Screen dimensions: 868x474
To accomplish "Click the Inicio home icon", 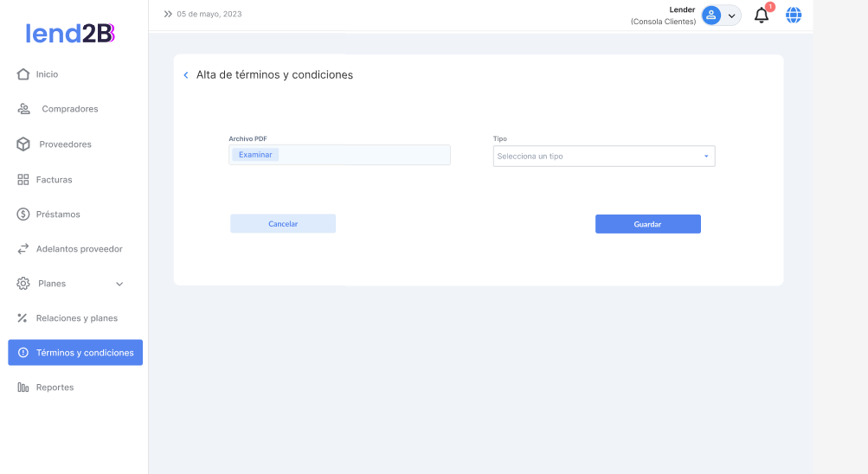I will pyautogui.click(x=23, y=74).
